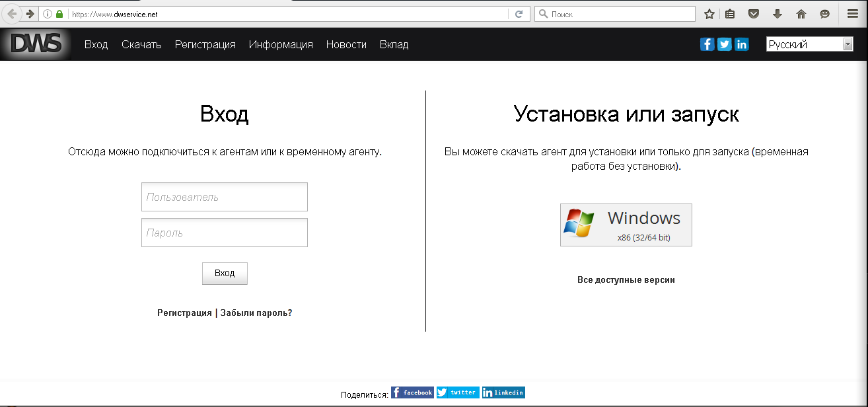868x407 pixels.
Task: Focus the Пароль input field
Action: 225,233
